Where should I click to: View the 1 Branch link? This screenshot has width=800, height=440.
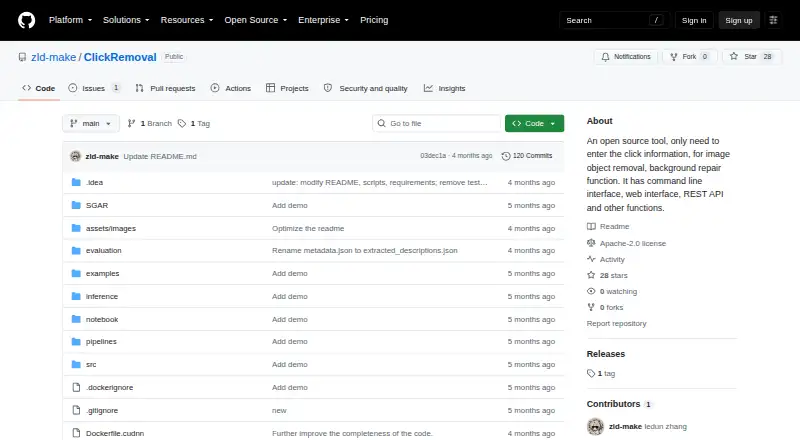coord(149,124)
